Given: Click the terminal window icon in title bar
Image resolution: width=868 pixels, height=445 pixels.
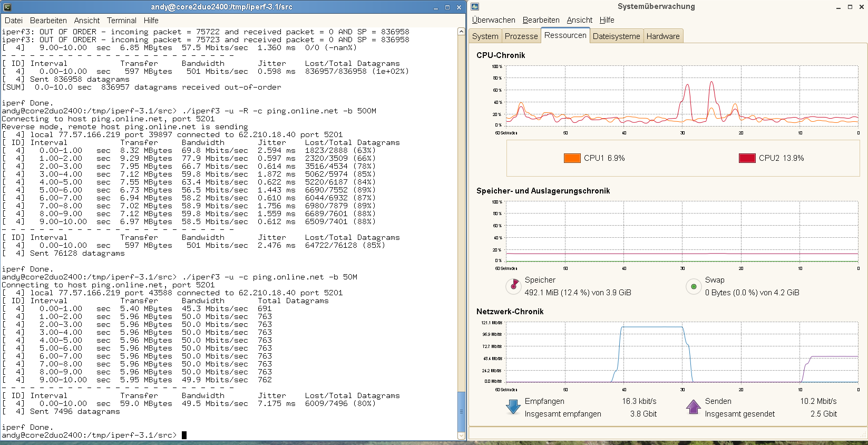Looking at the screenshot, I should tap(7, 7).
